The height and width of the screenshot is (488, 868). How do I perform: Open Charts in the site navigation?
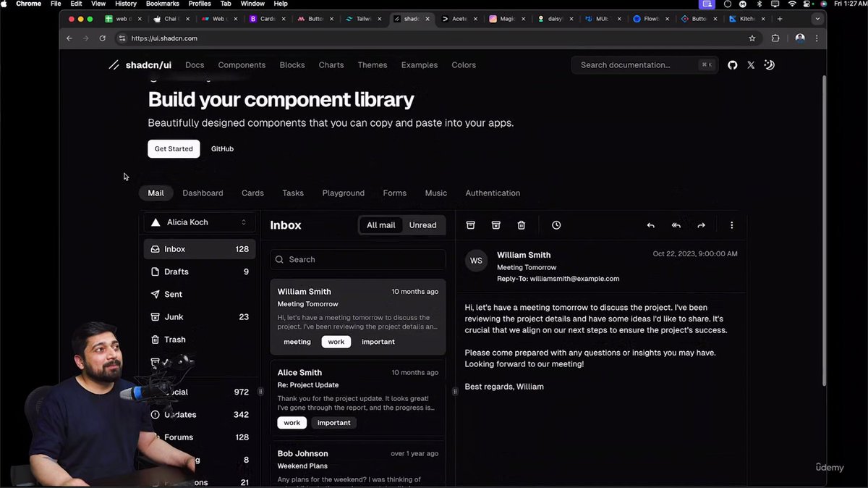pyautogui.click(x=331, y=65)
